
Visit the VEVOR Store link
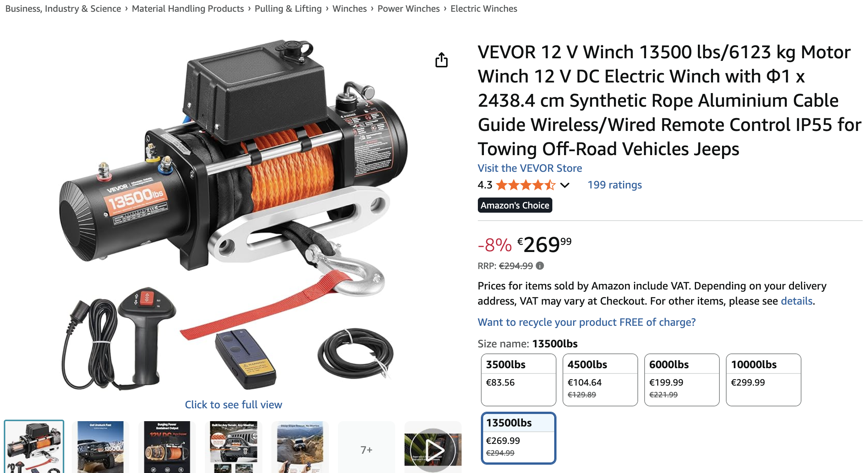[530, 168]
